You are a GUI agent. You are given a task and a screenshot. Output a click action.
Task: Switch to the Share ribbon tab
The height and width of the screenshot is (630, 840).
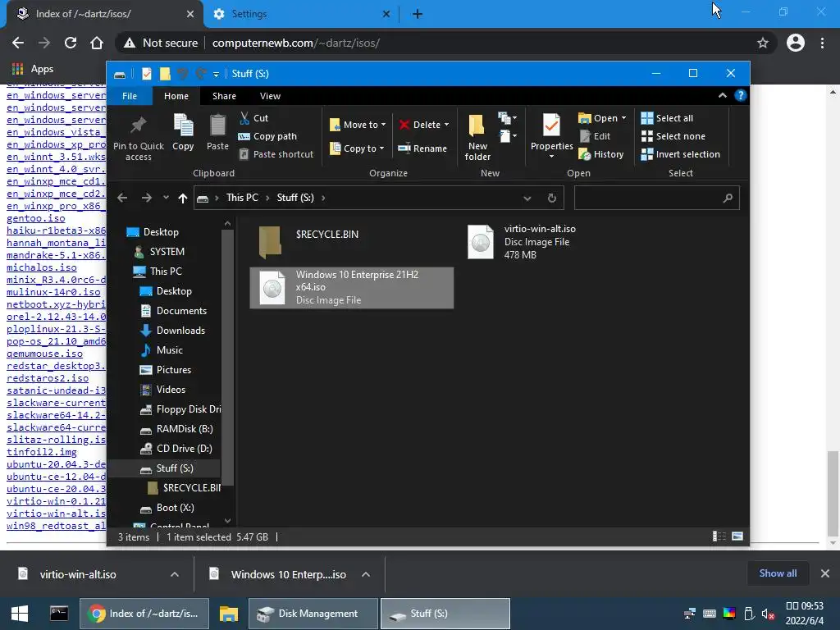coord(224,96)
